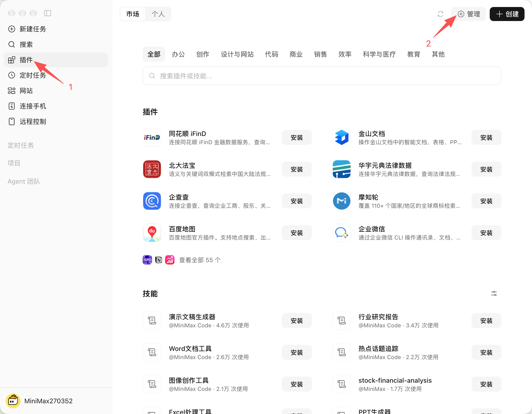Toggle the sidebar panel icon
532x414 pixels.
pyautogui.click(x=47, y=13)
